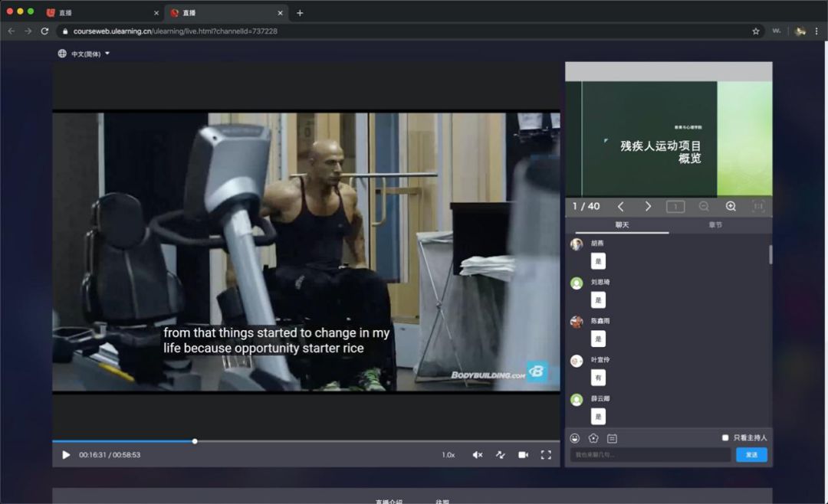Play the paused lecture video
Screen dimensions: 828x504
click(66, 455)
